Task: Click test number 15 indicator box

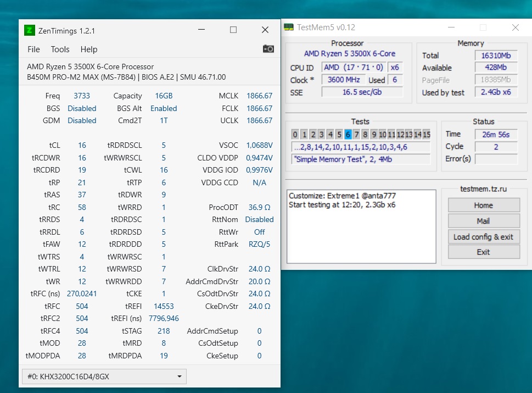Action: pyautogui.click(x=427, y=135)
